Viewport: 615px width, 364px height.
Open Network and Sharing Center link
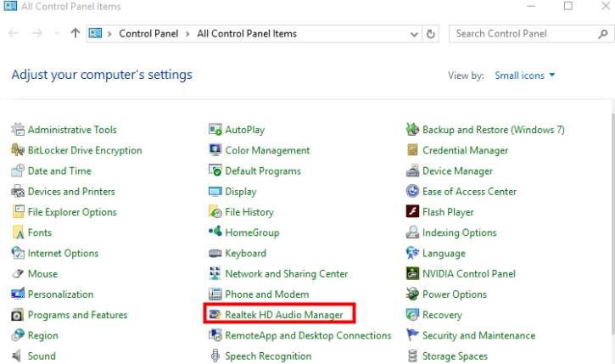(x=286, y=274)
